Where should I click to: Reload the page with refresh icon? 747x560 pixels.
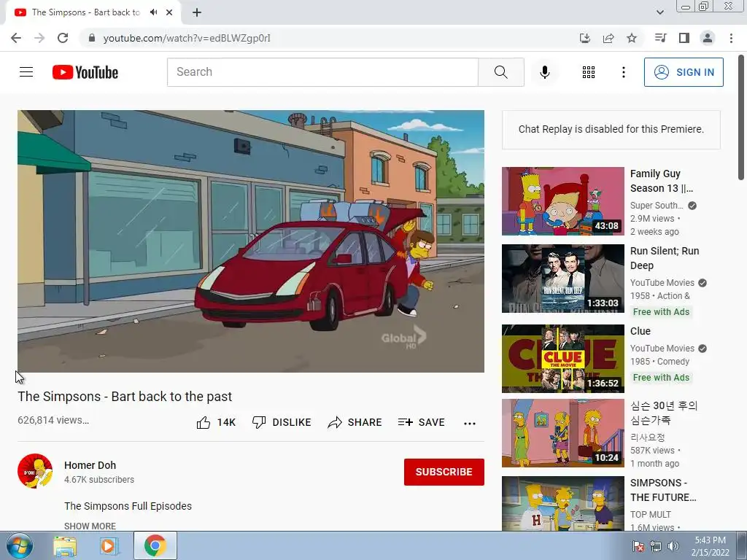click(63, 38)
